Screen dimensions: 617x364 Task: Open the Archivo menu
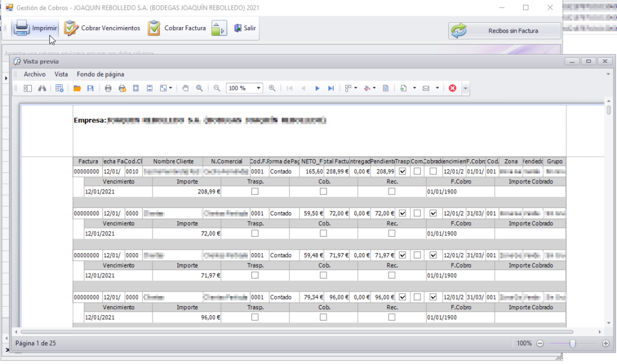34,74
